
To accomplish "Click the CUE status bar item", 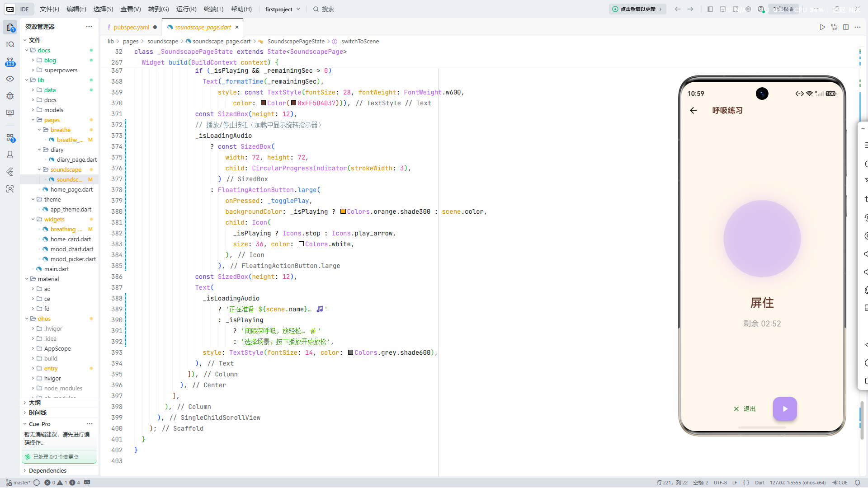I will click(840, 483).
